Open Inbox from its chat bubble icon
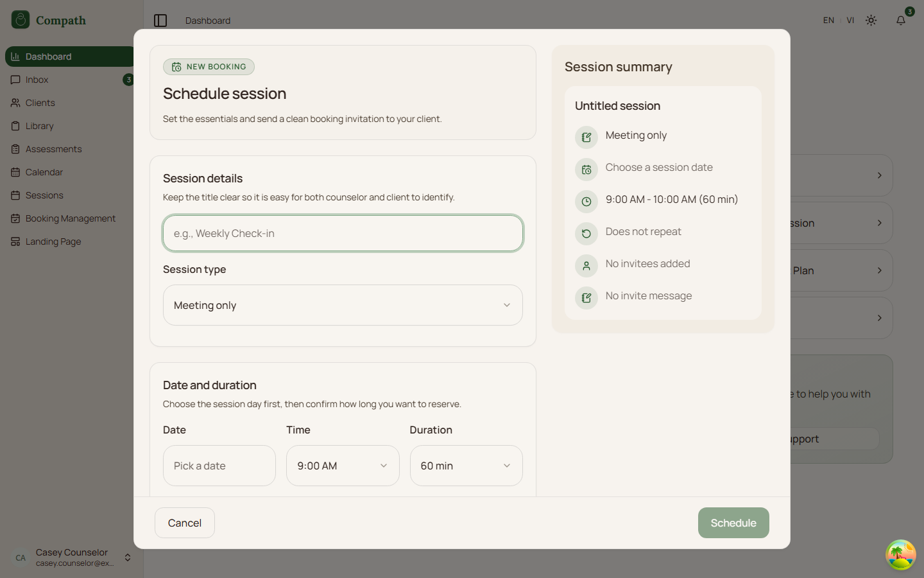 point(14,80)
